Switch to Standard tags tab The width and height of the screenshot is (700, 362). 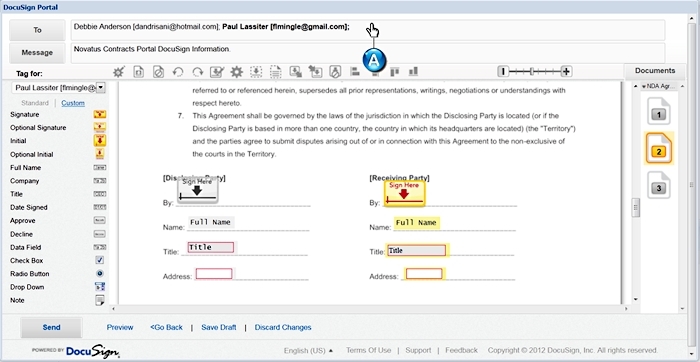coord(35,103)
